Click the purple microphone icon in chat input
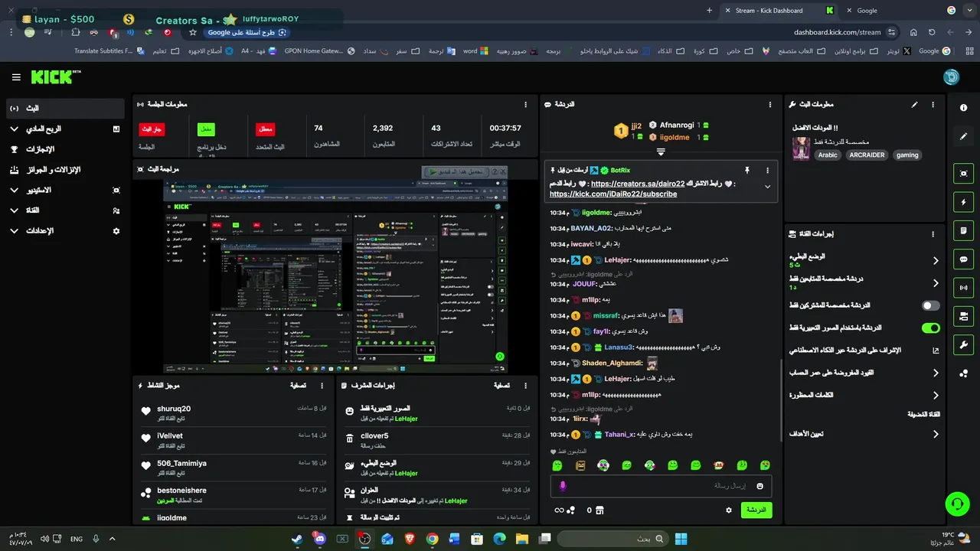This screenshot has width=980, height=551. coord(563,486)
